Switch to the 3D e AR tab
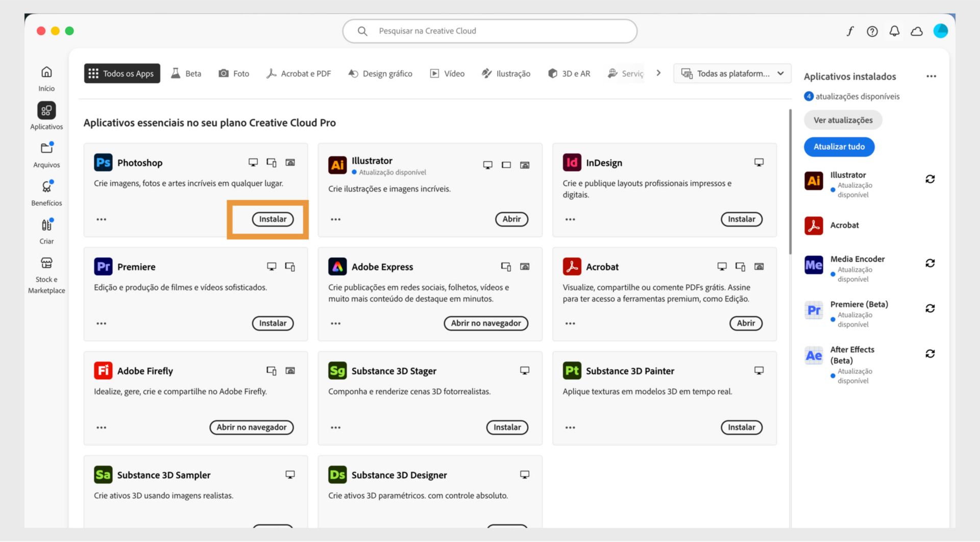The image size is (980, 542). [569, 73]
